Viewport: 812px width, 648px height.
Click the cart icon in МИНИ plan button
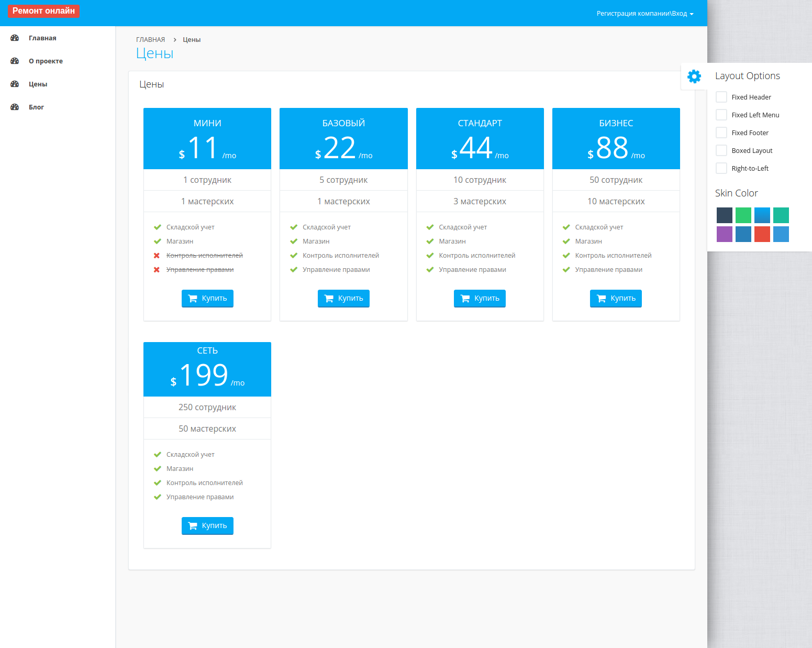(193, 299)
